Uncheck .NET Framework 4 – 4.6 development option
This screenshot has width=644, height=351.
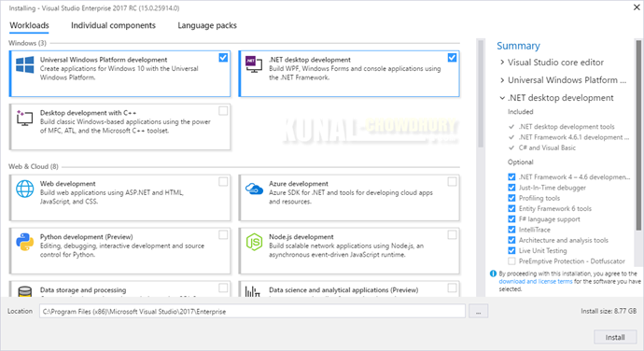511,176
